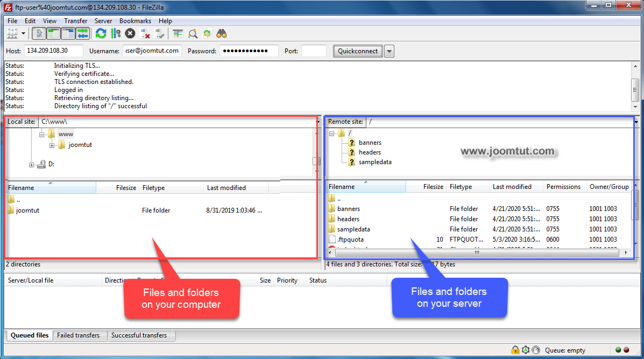This screenshot has height=359, width=644.
Task: Open the Quickconnect dropdown arrow
Action: coord(388,51)
